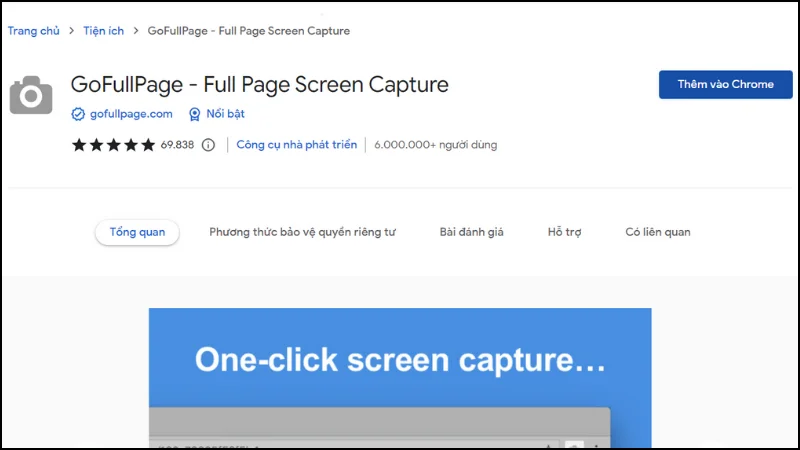Open the Công cụ nhà phát triển category
Screen dimensions: 800x450
296,145
